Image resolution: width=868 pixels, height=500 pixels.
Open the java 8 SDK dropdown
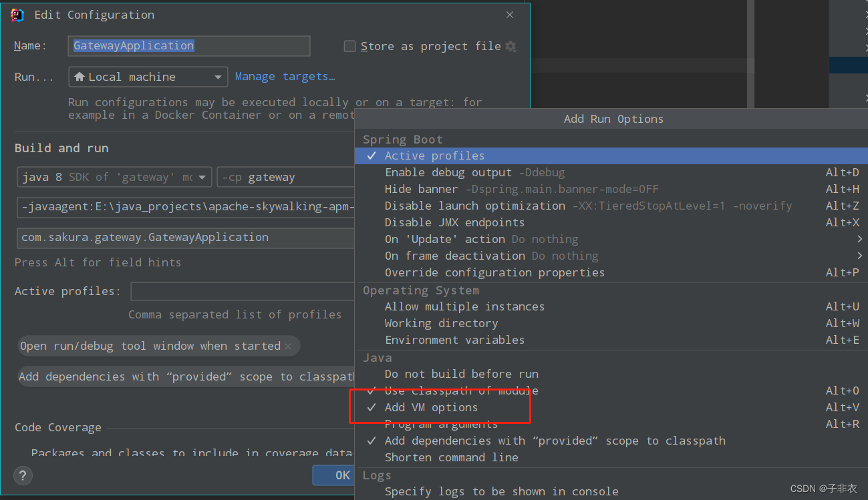[x=115, y=177]
